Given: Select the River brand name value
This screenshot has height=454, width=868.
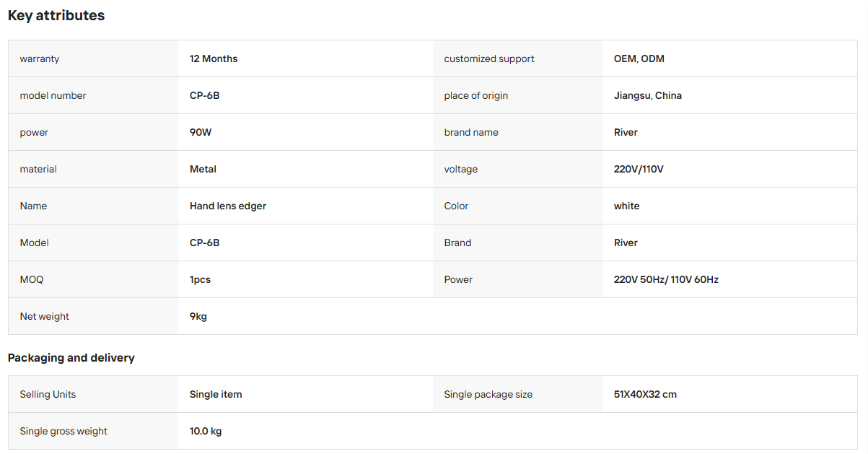Looking at the screenshot, I should coord(626,132).
